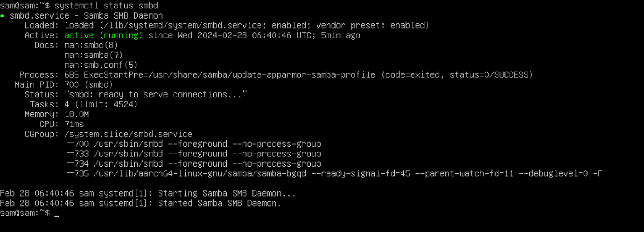The image size is (644, 232).
Task: Click the man:smb.conf(5) docs reference
Action: (x=101, y=65)
